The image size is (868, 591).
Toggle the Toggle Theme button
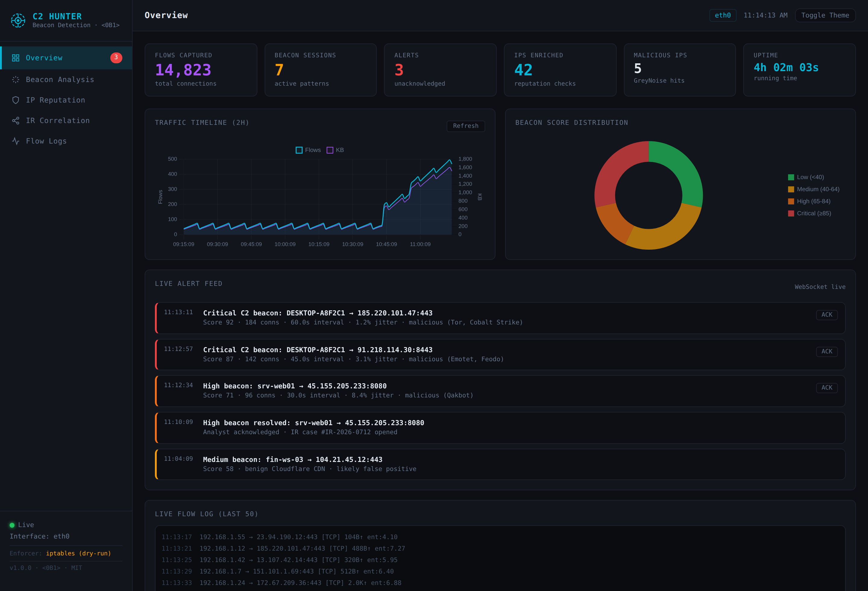coord(825,15)
